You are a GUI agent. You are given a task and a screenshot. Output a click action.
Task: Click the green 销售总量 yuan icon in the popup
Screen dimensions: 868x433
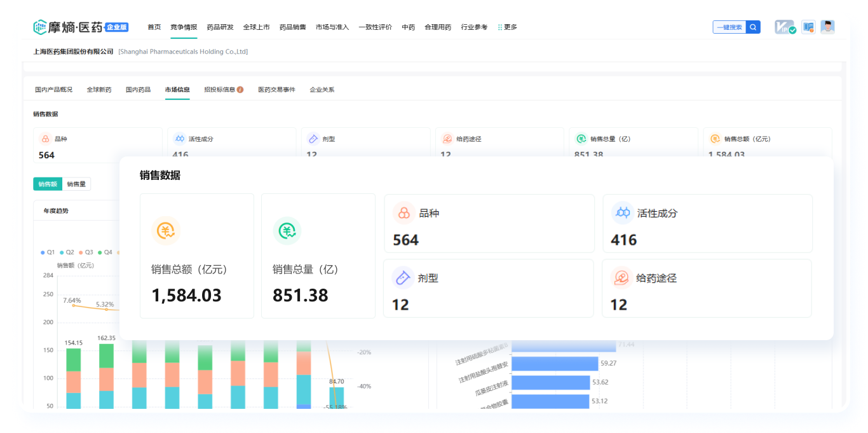287,231
